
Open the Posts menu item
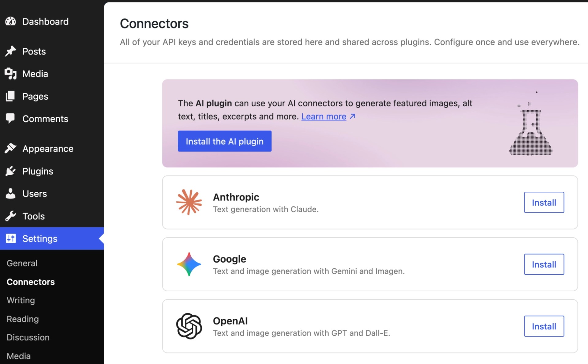point(34,51)
